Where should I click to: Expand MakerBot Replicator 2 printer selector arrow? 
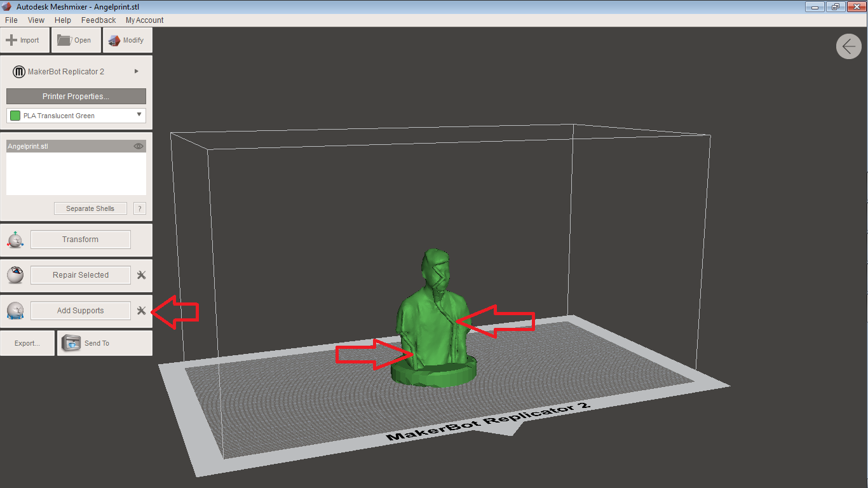(x=137, y=71)
